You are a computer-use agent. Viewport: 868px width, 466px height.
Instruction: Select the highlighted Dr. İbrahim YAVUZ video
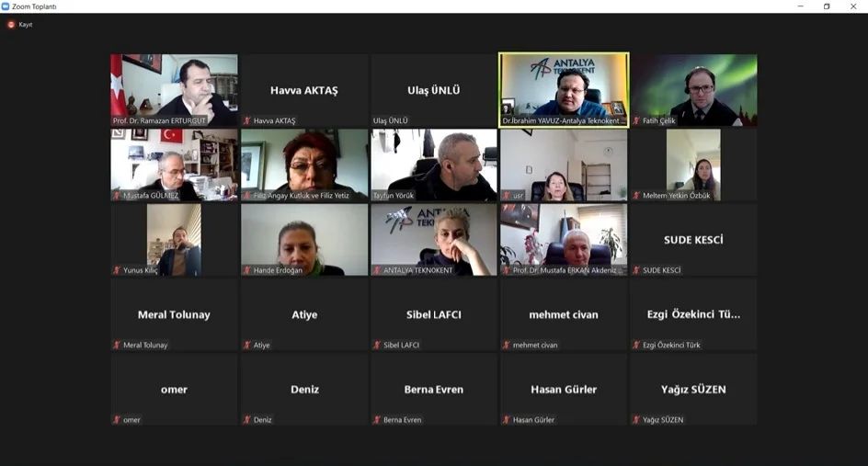(x=564, y=90)
